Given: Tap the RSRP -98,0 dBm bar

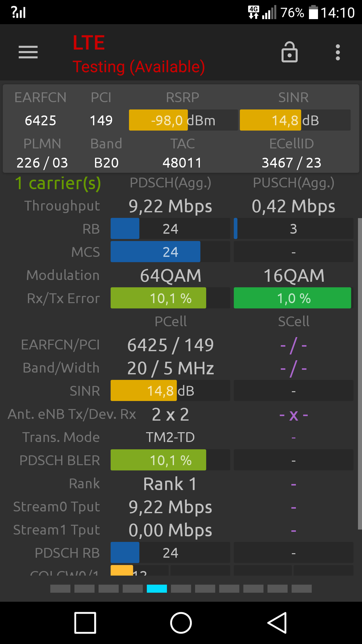Looking at the screenshot, I should pyautogui.click(x=183, y=120).
